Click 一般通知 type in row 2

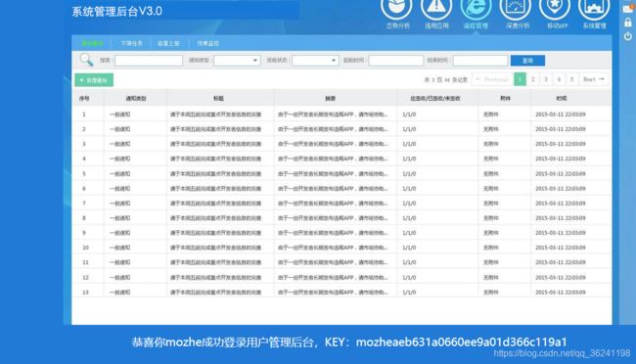point(119,129)
